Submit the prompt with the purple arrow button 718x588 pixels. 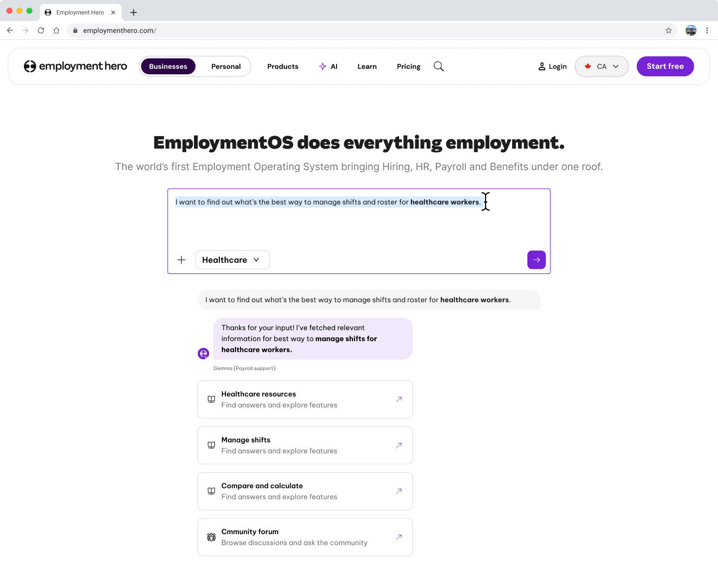[537, 260]
